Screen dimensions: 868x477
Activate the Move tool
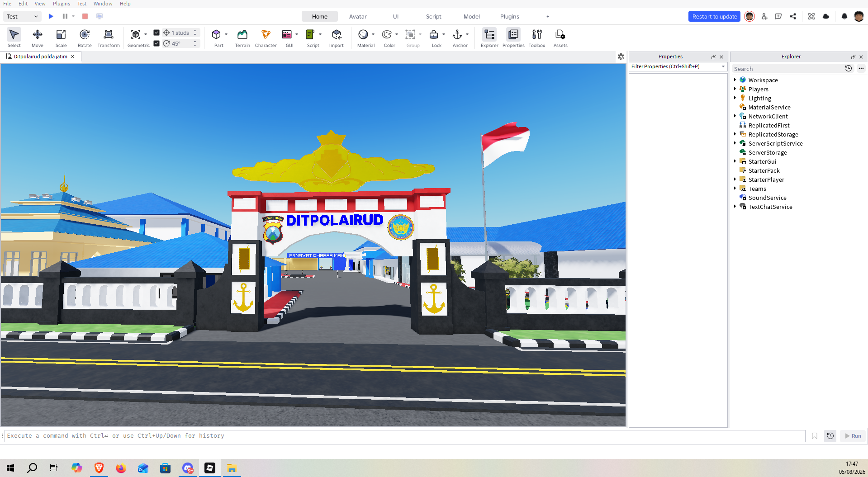tap(38, 38)
